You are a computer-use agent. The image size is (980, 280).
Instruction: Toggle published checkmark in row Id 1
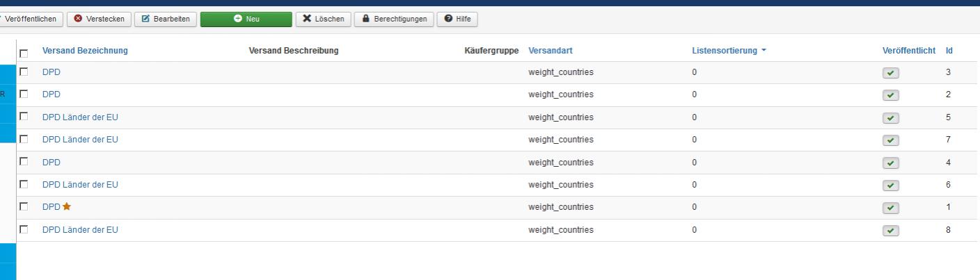[x=890, y=208]
